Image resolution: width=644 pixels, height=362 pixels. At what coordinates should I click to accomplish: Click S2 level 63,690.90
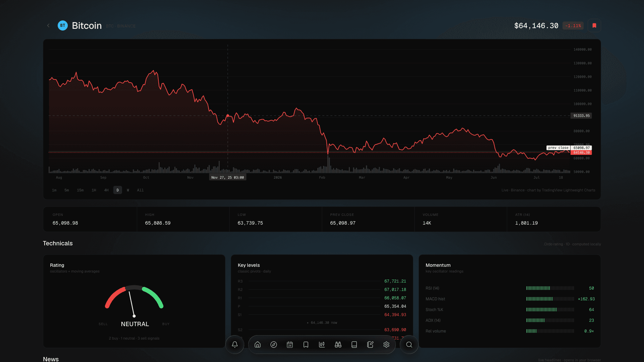(395, 330)
